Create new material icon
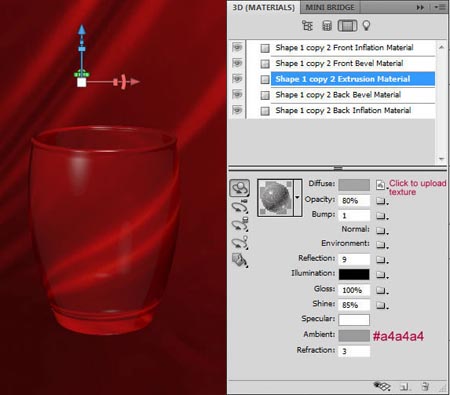The width and height of the screenshot is (450, 395). coord(404,387)
